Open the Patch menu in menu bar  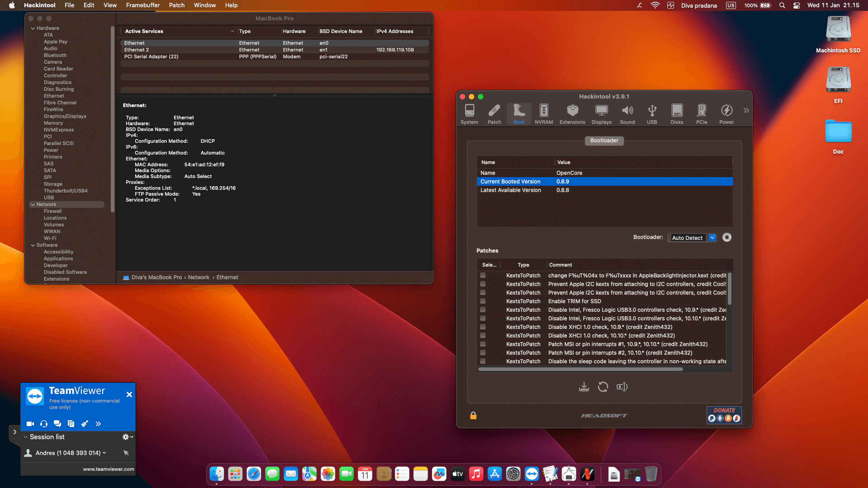pyautogui.click(x=176, y=5)
